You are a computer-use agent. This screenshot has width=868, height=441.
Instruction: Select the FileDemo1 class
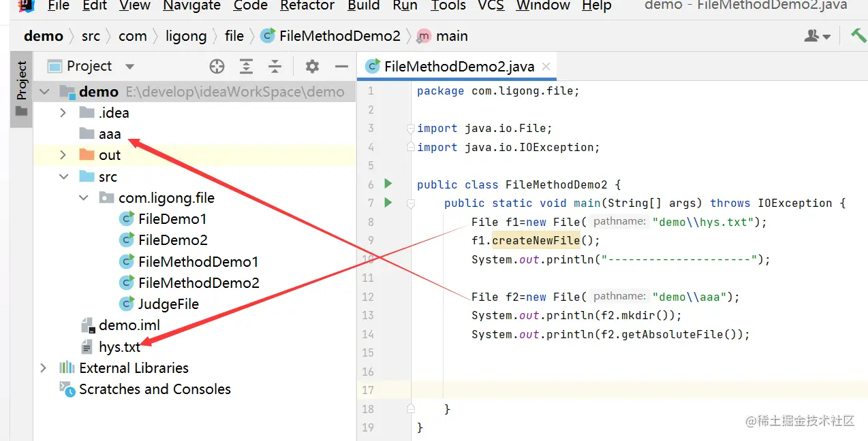(x=172, y=219)
